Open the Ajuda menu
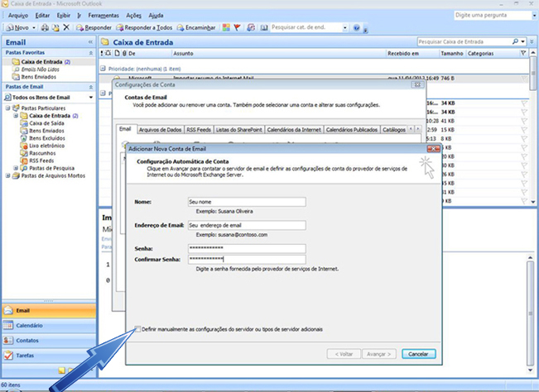Image resolution: width=539 pixels, height=392 pixels. [156, 16]
